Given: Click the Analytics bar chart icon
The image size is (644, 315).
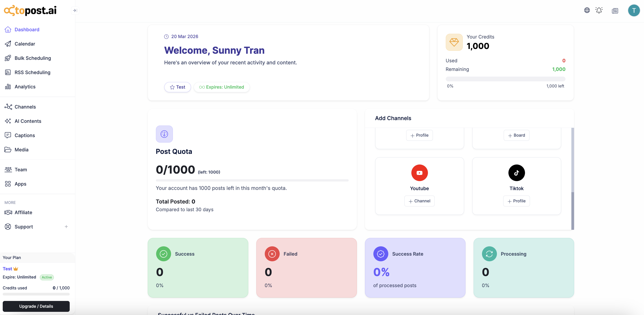Looking at the screenshot, I should pos(8,87).
